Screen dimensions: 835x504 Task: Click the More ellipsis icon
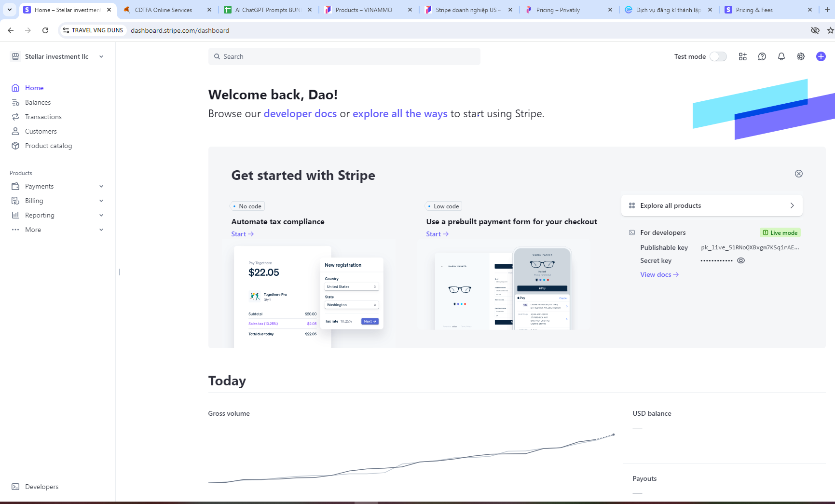[x=15, y=230]
